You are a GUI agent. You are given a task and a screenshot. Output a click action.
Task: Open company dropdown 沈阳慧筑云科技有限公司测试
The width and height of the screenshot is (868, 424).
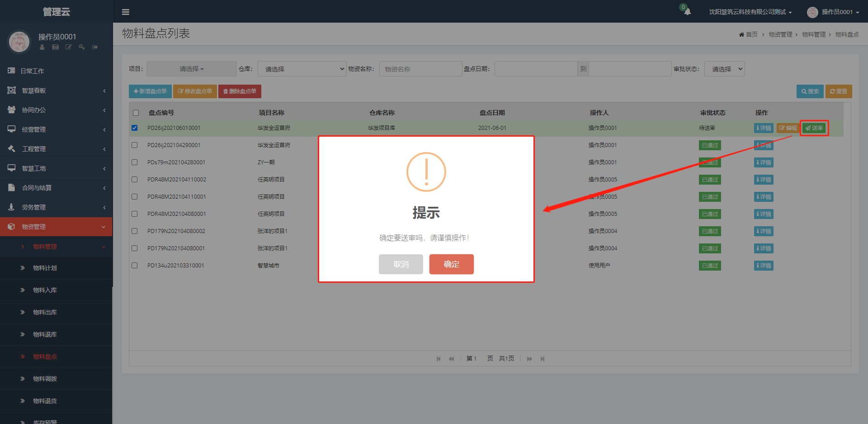[x=750, y=12]
